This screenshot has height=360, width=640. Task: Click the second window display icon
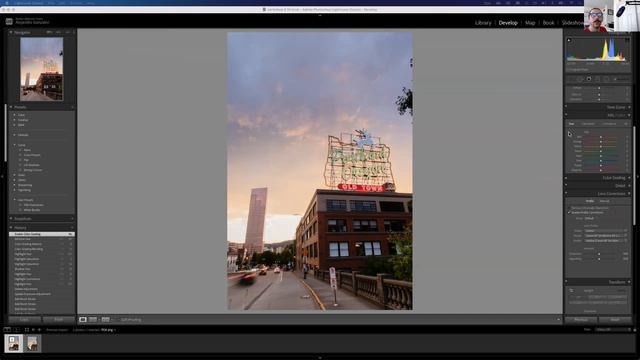click(16, 330)
